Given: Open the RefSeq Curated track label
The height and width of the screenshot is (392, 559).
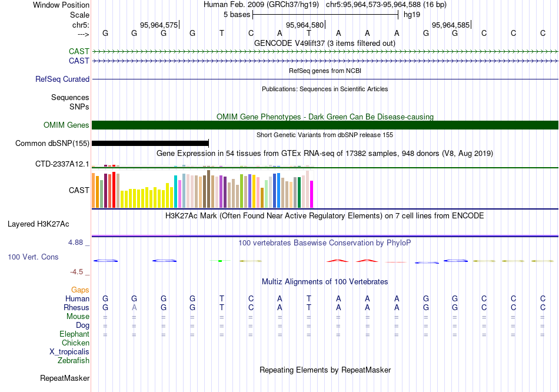Looking at the screenshot, I should point(62,79).
